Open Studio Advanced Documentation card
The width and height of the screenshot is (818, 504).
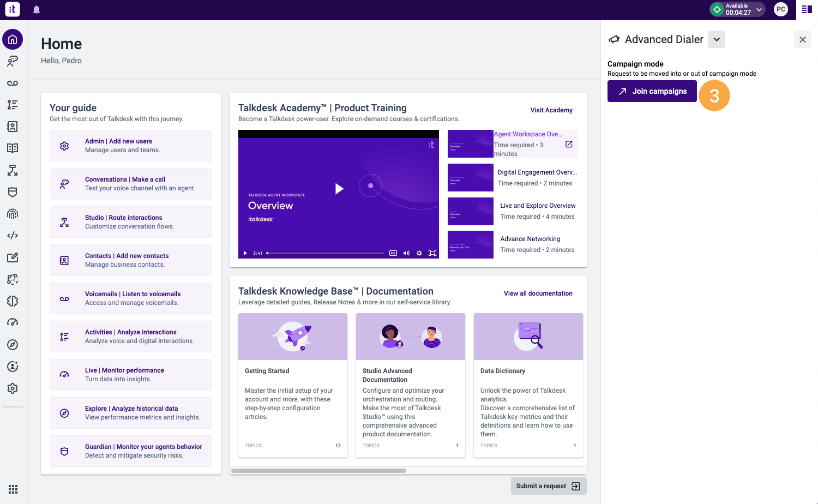click(411, 385)
